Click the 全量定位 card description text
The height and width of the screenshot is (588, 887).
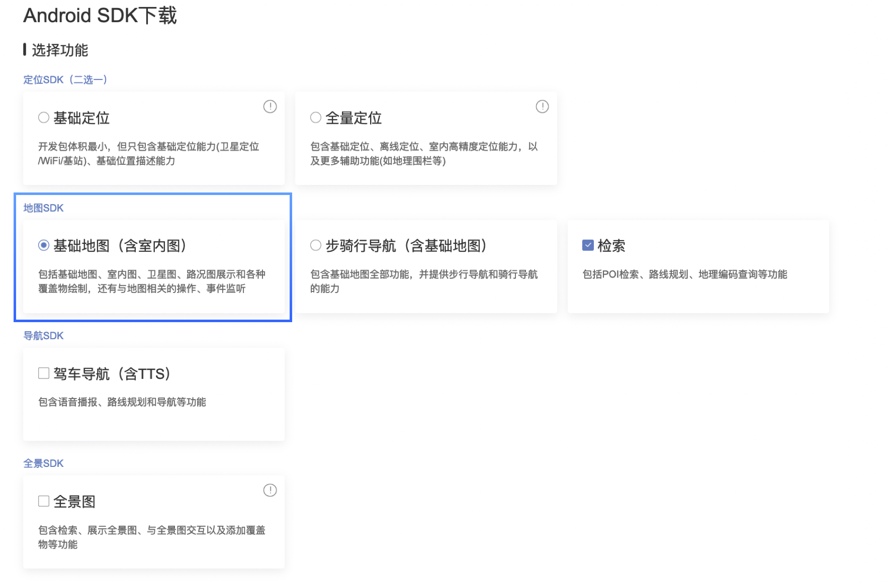(424, 154)
